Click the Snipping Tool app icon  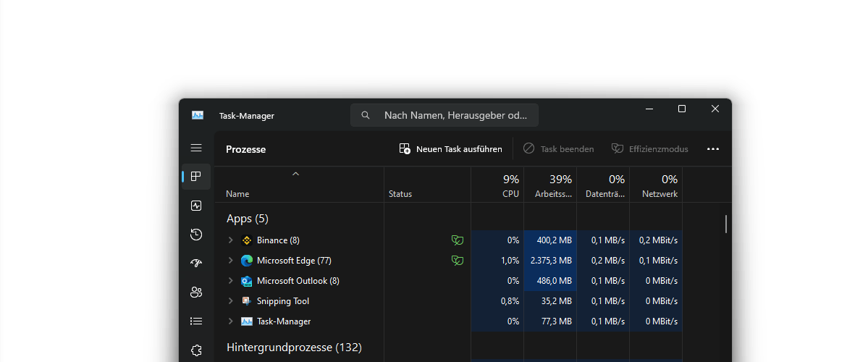(247, 301)
